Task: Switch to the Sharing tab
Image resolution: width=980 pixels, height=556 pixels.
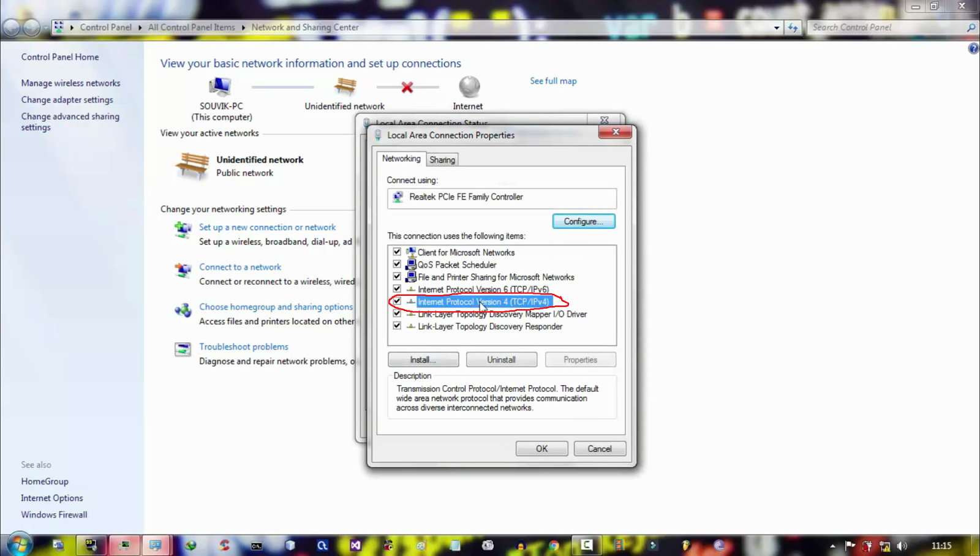Action: click(442, 159)
